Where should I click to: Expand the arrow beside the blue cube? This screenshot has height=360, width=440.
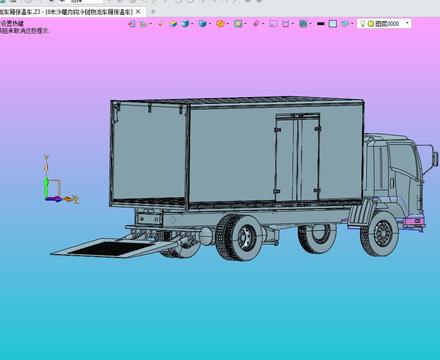point(192,24)
